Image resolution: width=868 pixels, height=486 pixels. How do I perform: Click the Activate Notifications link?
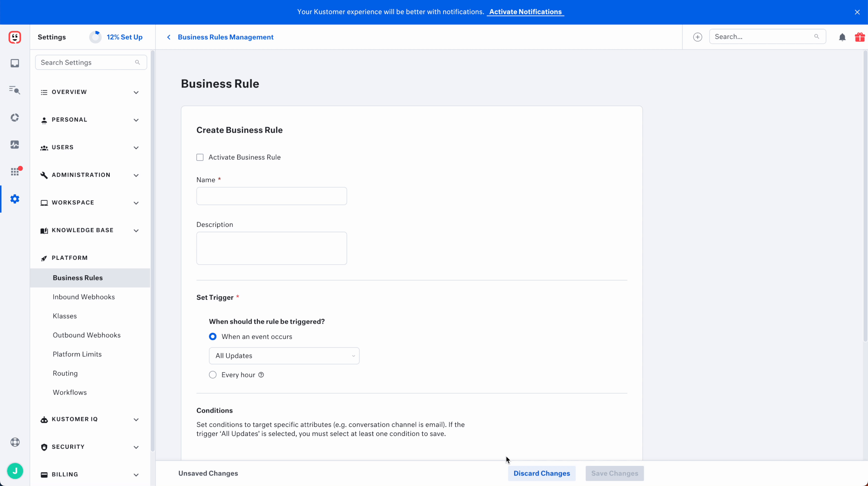[525, 12]
